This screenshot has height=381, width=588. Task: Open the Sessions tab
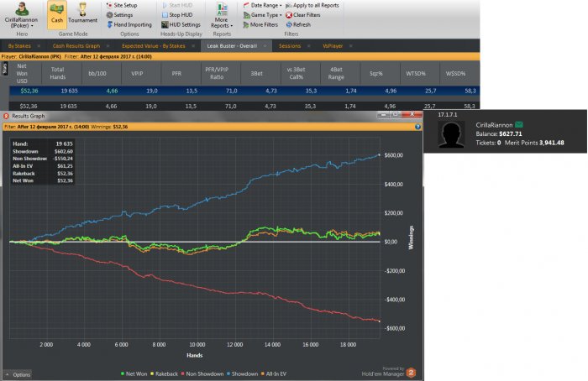point(289,46)
